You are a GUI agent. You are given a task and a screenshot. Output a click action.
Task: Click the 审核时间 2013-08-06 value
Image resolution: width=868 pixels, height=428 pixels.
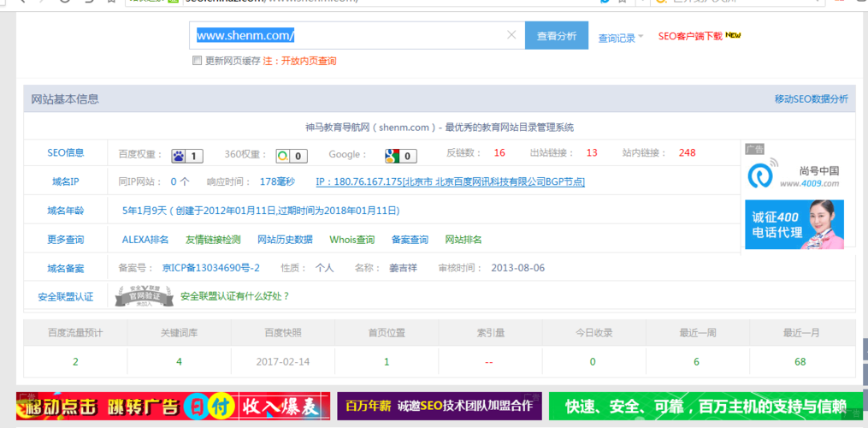pos(517,268)
